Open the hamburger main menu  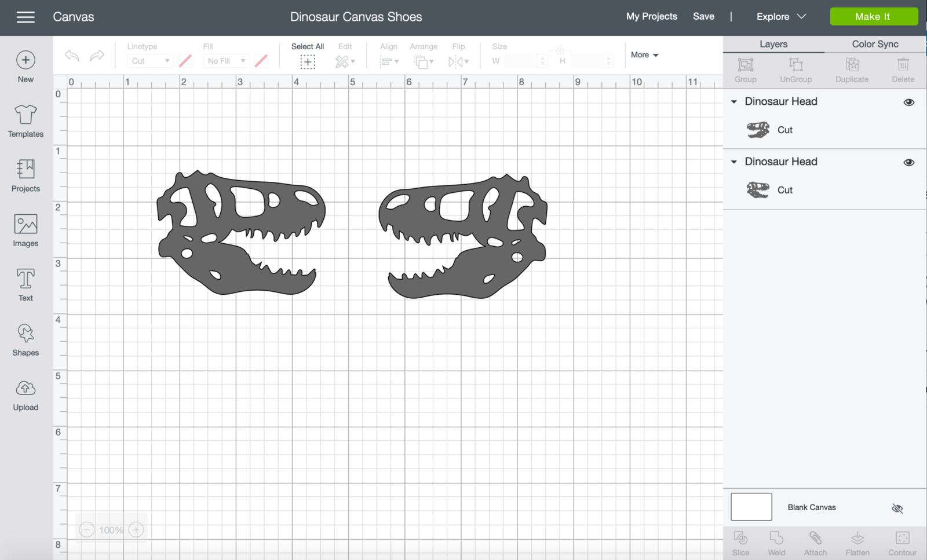(x=25, y=17)
